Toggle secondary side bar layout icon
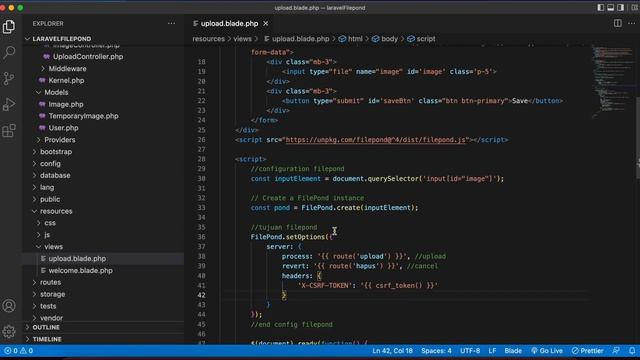 click(x=620, y=7)
